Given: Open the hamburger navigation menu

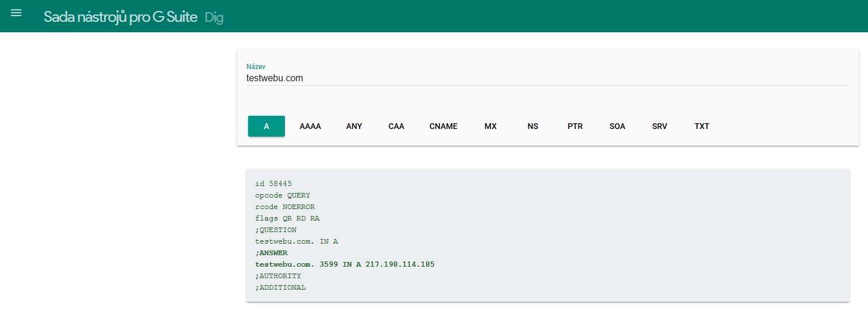Looking at the screenshot, I should [16, 13].
